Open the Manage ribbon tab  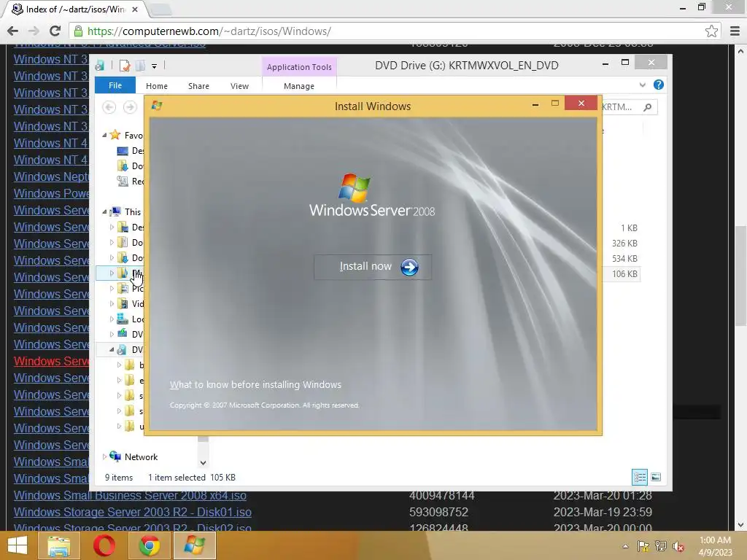[298, 86]
